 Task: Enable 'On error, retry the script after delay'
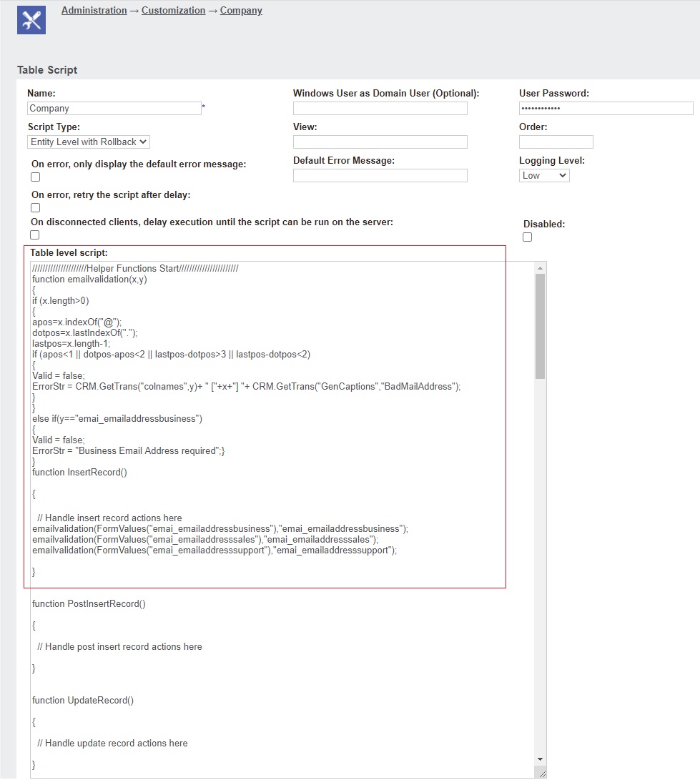[x=35, y=207]
